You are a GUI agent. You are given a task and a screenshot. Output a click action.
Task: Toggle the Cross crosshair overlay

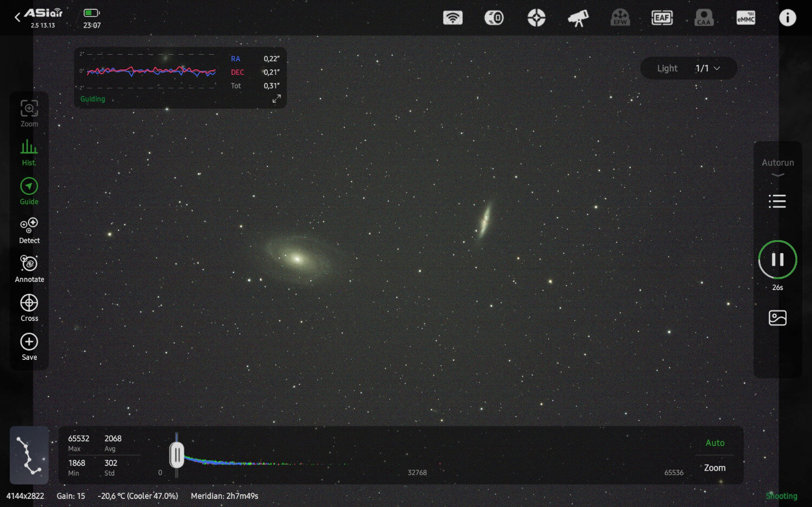click(29, 308)
